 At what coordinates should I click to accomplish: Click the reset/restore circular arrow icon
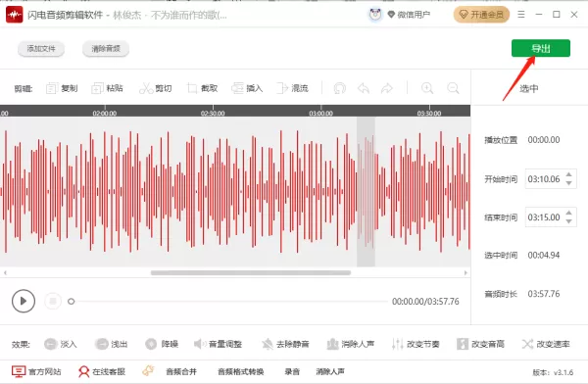pos(339,88)
